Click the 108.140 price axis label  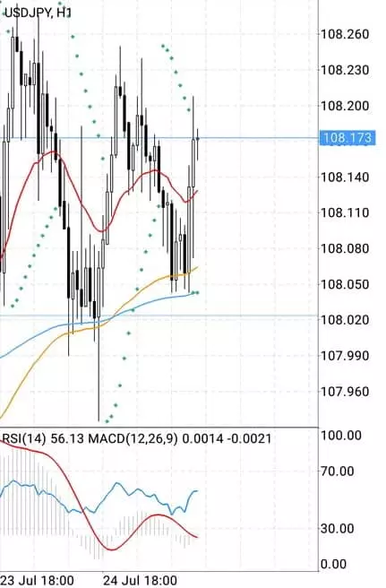(345, 177)
